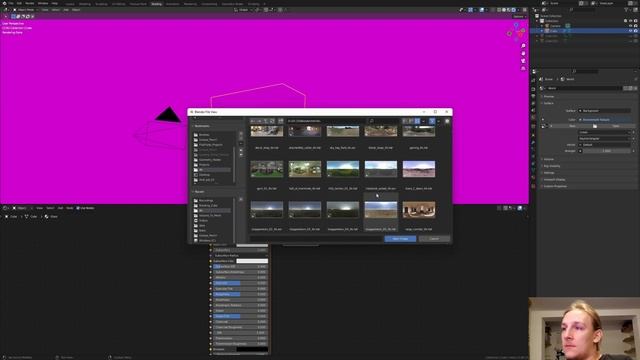Go back in the file browser
Image resolution: width=640 pixels, height=360 pixels.
click(x=253, y=121)
